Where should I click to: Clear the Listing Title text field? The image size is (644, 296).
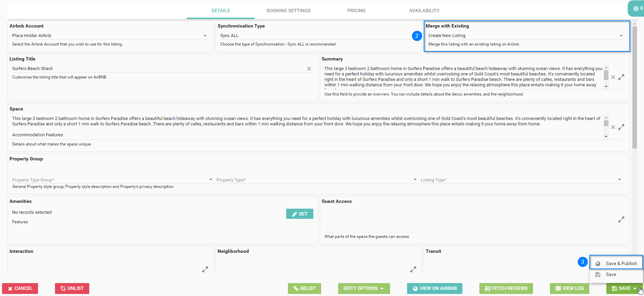coord(309,69)
